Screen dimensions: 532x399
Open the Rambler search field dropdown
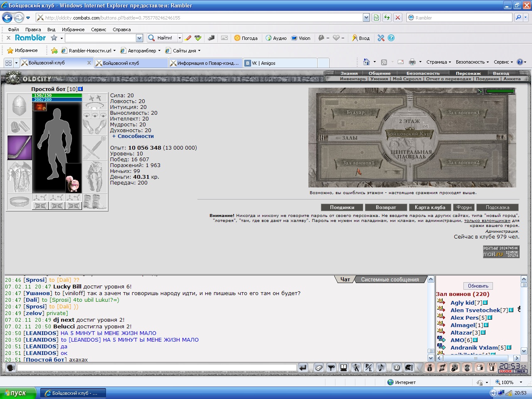tap(139, 38)
